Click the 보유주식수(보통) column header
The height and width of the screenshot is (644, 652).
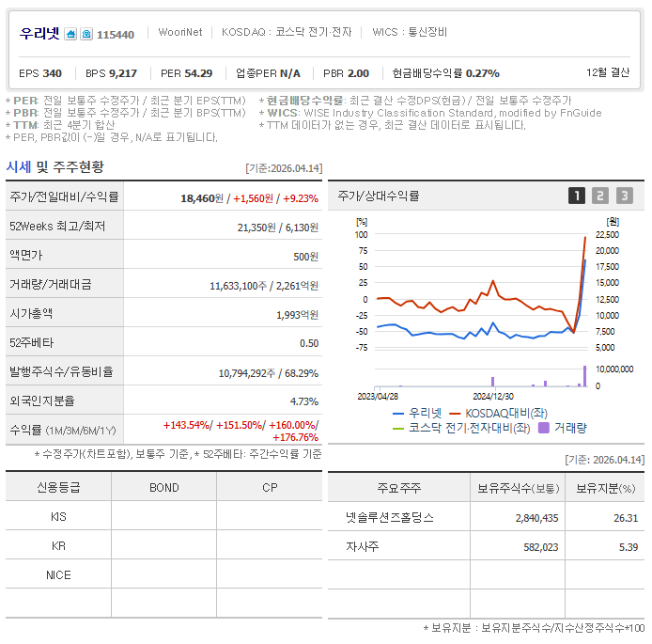click(518, 488)
